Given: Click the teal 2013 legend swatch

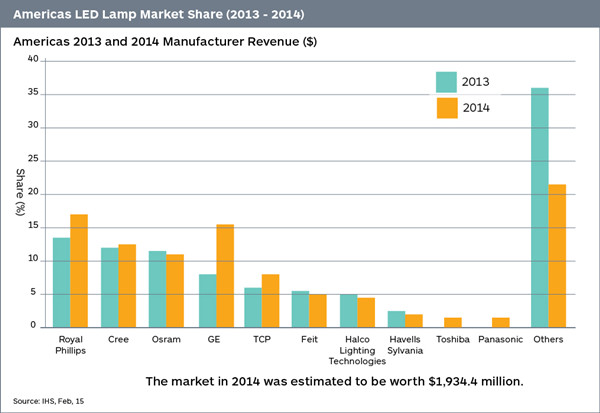Looking at the screenshot, I should click(x=446, y=82).
